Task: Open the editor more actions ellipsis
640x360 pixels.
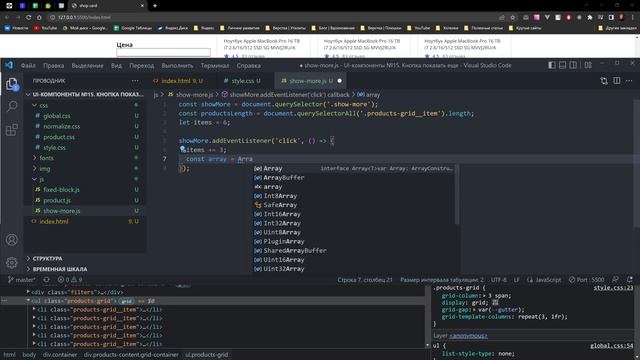Action: point(629,81)
